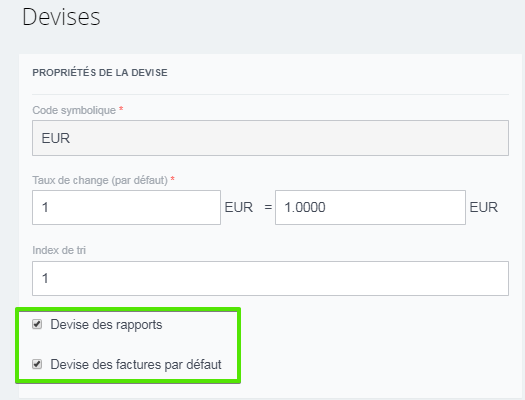Click the 'Index de tri' label
The width and height of the screenshot is (525, 400).
59,250
